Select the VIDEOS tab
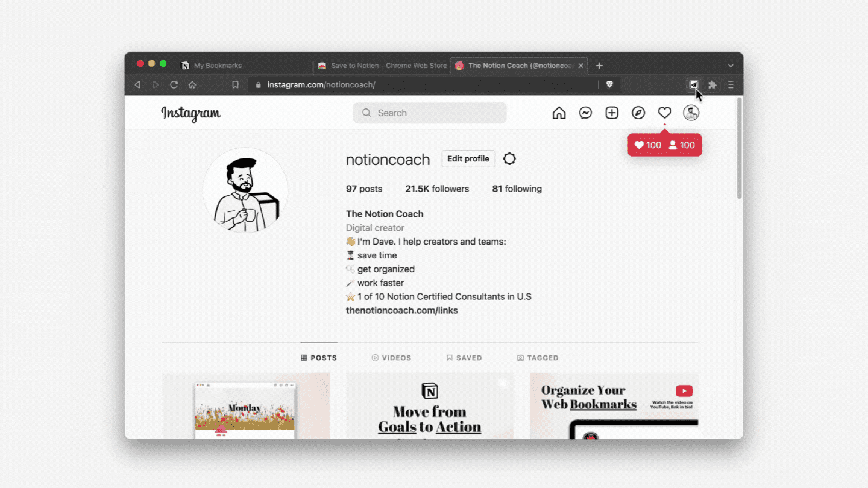 tap(391, 358)
